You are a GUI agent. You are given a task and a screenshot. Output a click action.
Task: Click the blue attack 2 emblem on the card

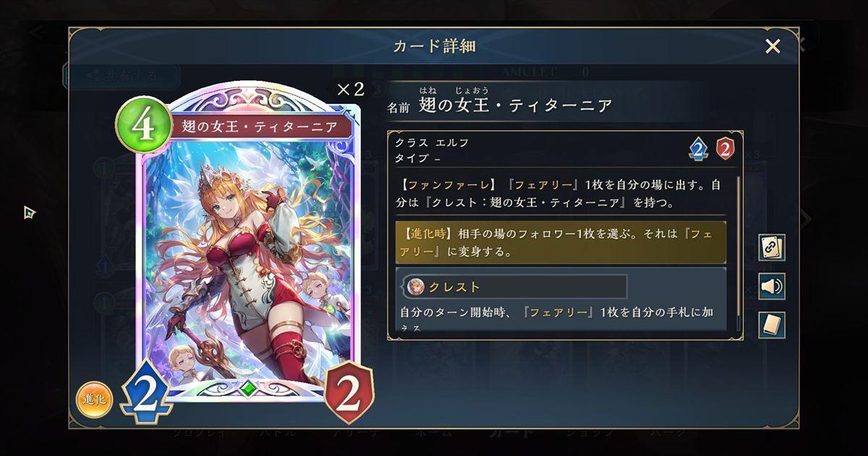click(x=145, y=395)
